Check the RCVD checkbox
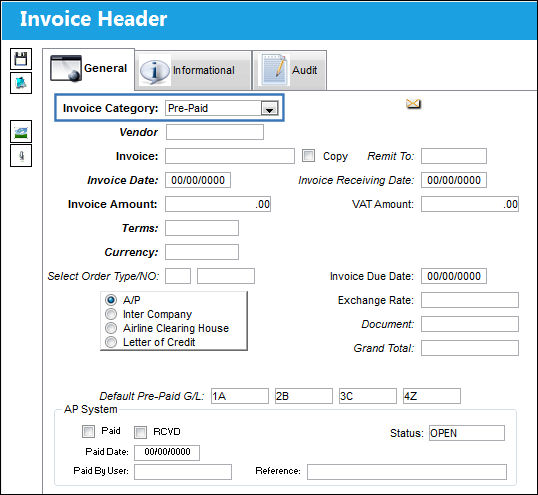Viewport: 538px width, 495px height. [x=140, y=432]
